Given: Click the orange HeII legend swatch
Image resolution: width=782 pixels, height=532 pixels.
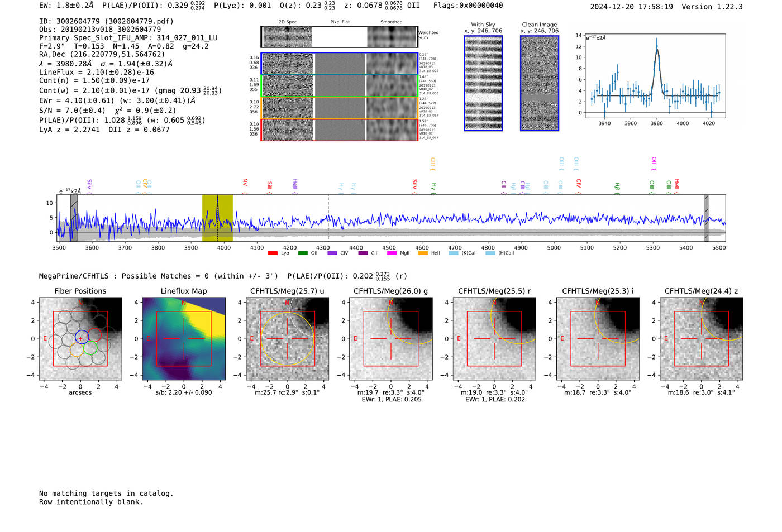Looking at the screenshot, I should point(423,253).
